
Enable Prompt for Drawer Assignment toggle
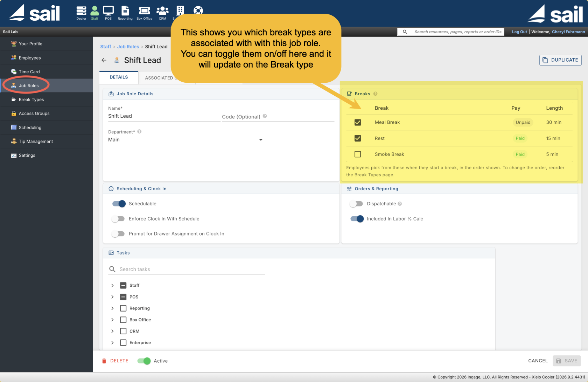118,234
